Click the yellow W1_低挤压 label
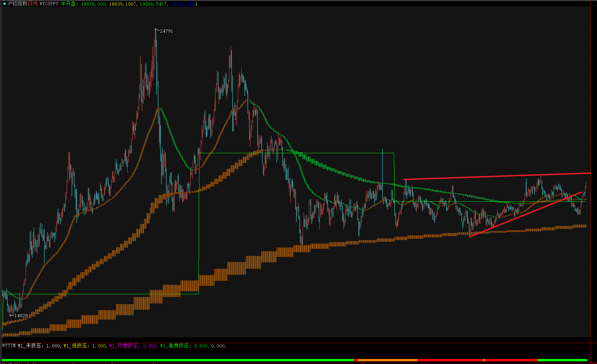Screen dimensions: 597x364 pos(76,346)
